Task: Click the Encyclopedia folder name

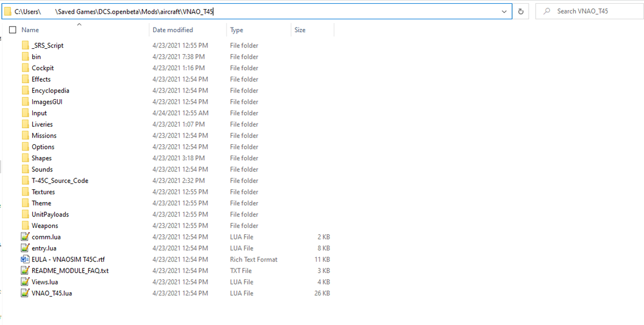Action: click(50, 91)
